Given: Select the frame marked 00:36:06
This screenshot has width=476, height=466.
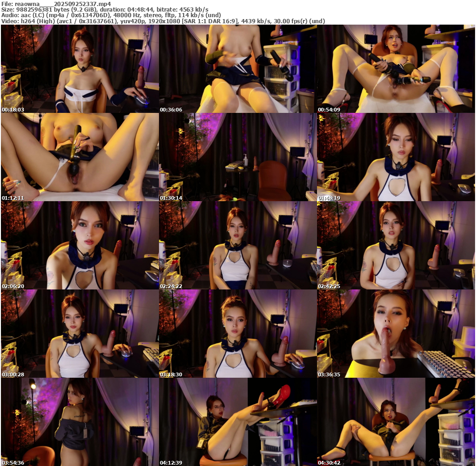Looking at the screenshot, I should [238, 69].
